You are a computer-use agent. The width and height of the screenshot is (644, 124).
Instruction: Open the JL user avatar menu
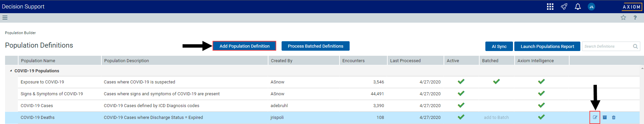tap(591, 7)
